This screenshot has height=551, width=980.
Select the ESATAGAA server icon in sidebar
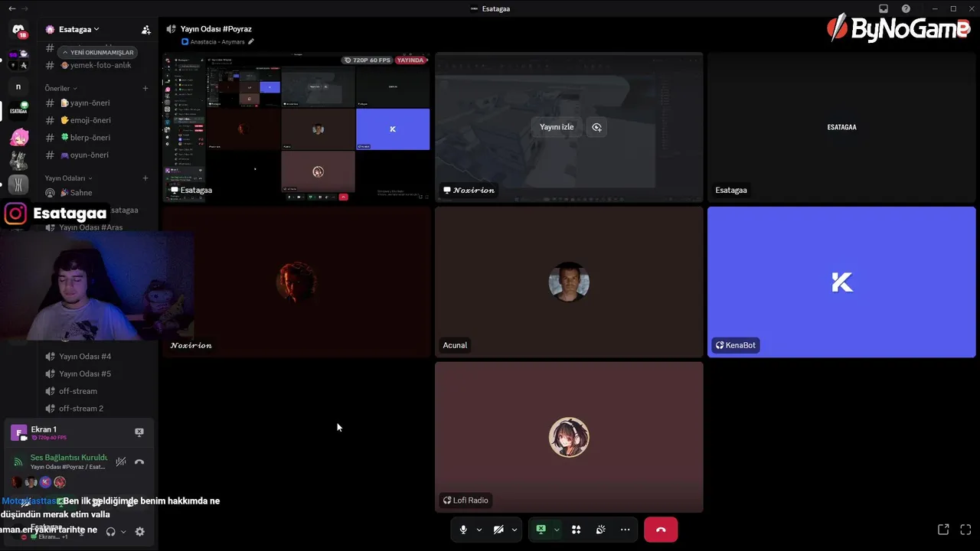pyautogui.click(x=18, y=112)
